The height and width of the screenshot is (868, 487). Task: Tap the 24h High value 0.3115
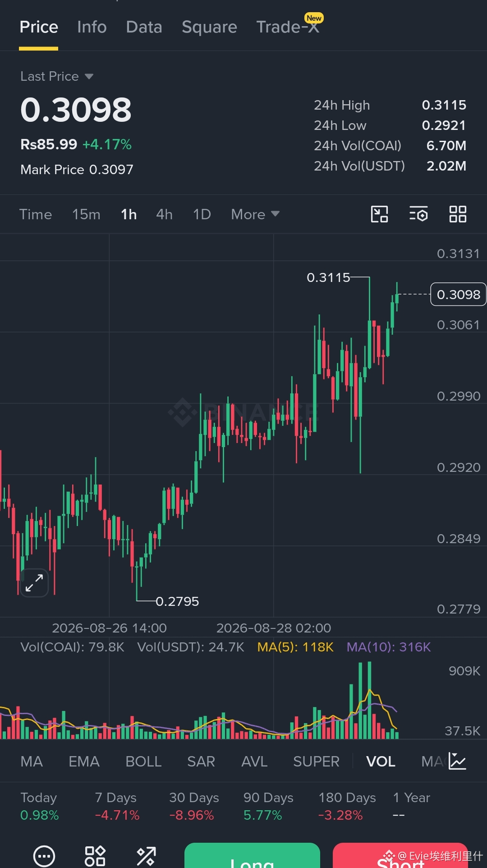pos(444,105)
